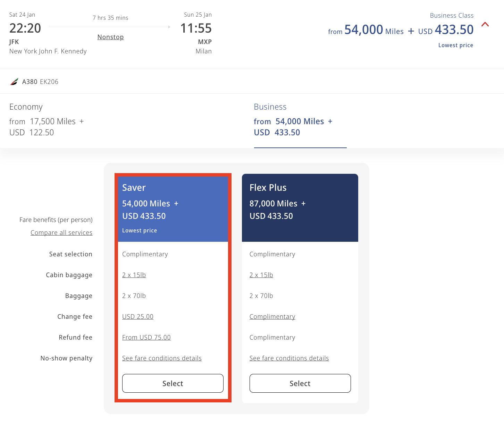
Task: Collapse fare details with the red chevron
Action: point(485,24)
